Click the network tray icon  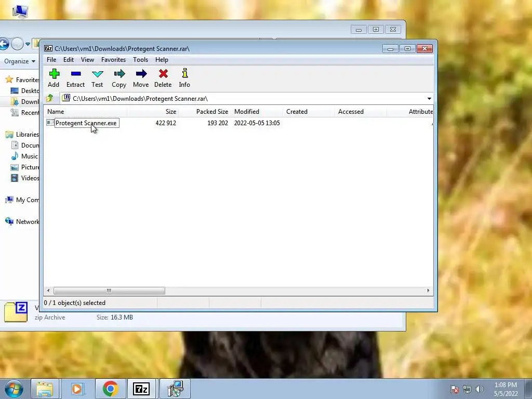[467, 389]
